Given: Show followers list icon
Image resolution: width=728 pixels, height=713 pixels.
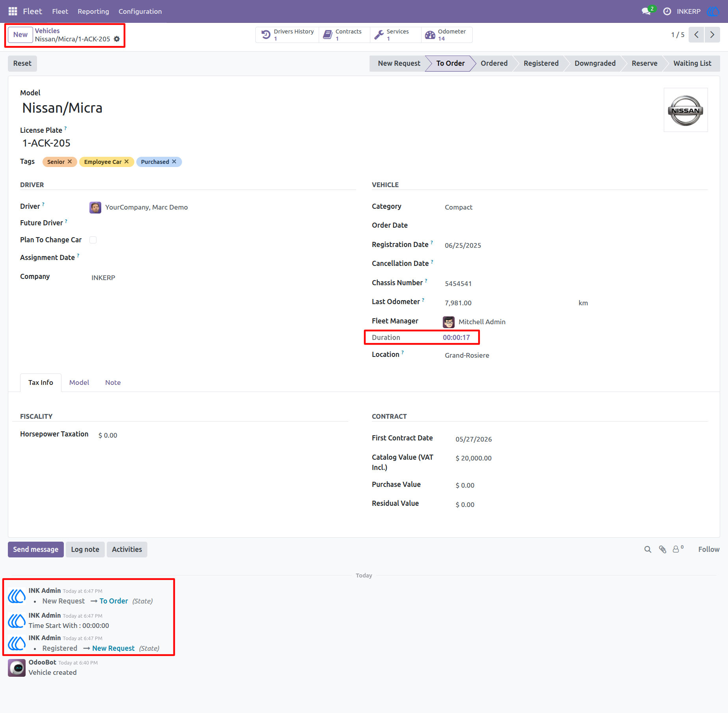Looking at the screenshot, I should click(678, 549).
